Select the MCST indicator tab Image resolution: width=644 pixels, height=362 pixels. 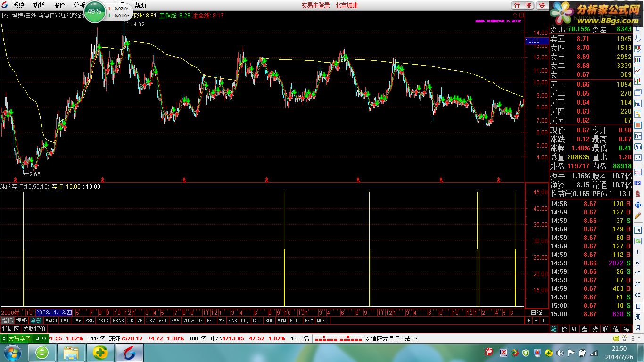[x=322, y=321]
